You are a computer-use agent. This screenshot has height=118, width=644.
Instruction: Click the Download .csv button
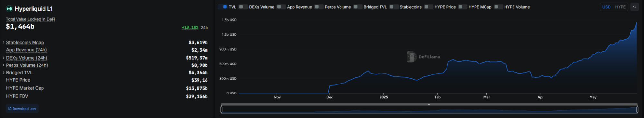22,109
